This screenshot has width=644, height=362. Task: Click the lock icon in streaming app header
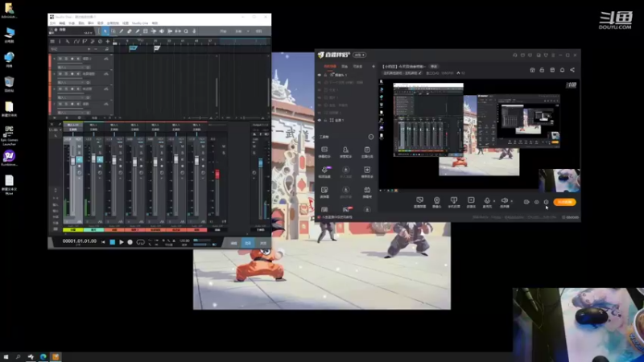[x=542, y=70]
